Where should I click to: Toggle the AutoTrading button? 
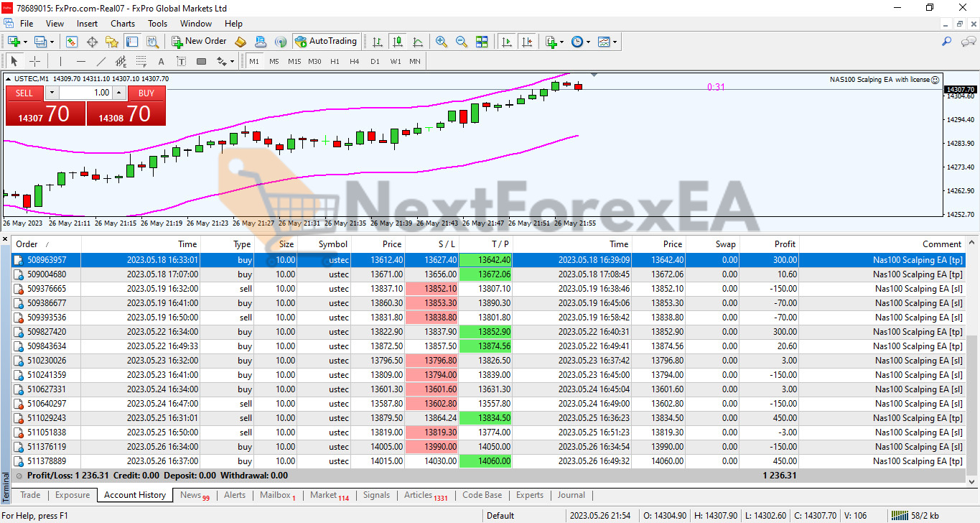click(326, 42)
